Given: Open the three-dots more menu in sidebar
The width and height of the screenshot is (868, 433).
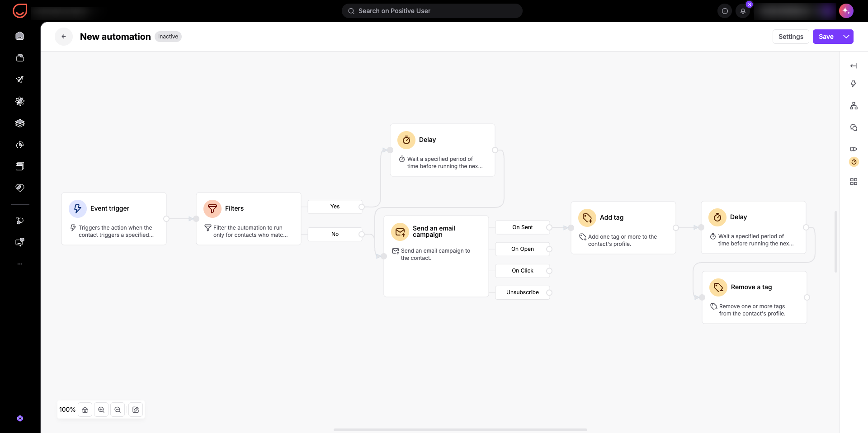Looking at the screenshot, I should click(x=20, y=264).
